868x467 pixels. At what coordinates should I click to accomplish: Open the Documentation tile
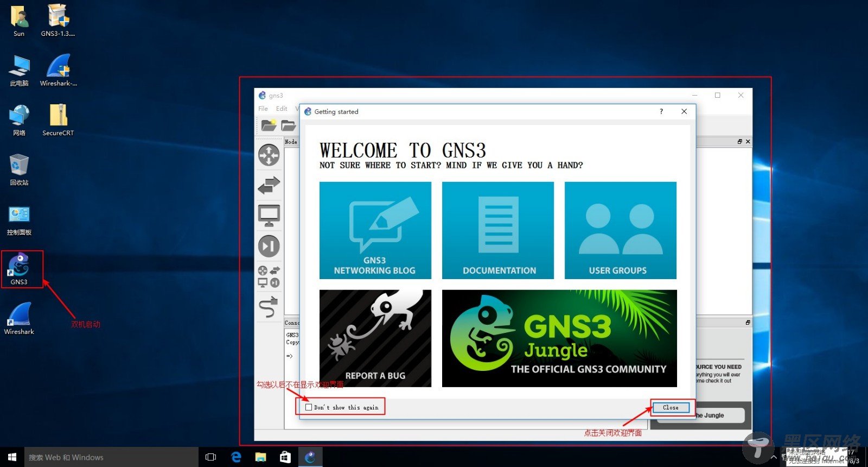[x=498, y=230]
